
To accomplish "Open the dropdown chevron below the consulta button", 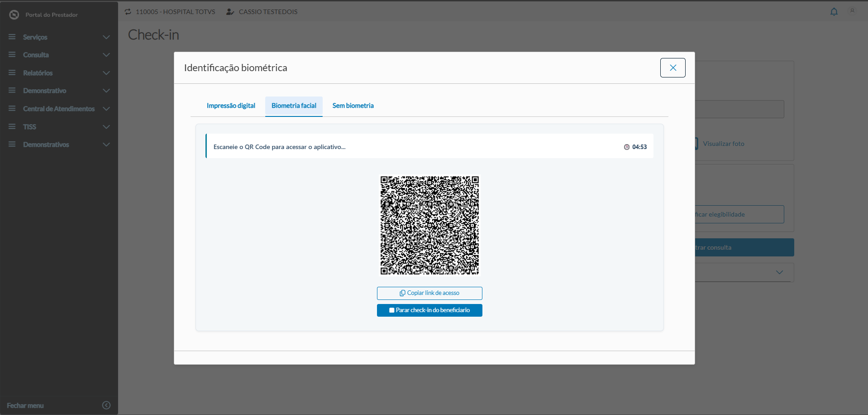I will tap(779, 272).
